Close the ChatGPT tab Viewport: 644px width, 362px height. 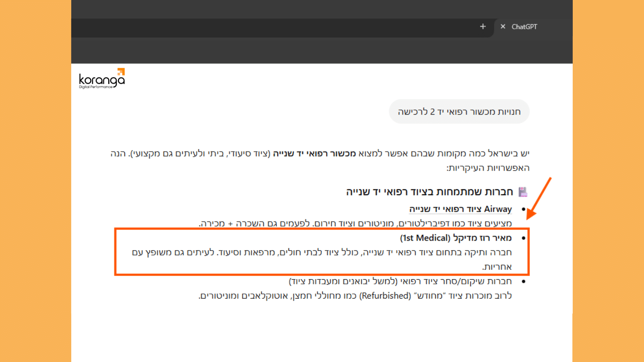point(503,27)
